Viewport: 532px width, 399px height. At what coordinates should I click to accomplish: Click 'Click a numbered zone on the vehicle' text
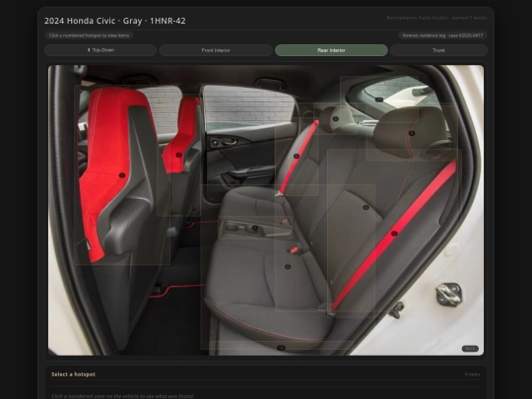click(x=122, y=396)
